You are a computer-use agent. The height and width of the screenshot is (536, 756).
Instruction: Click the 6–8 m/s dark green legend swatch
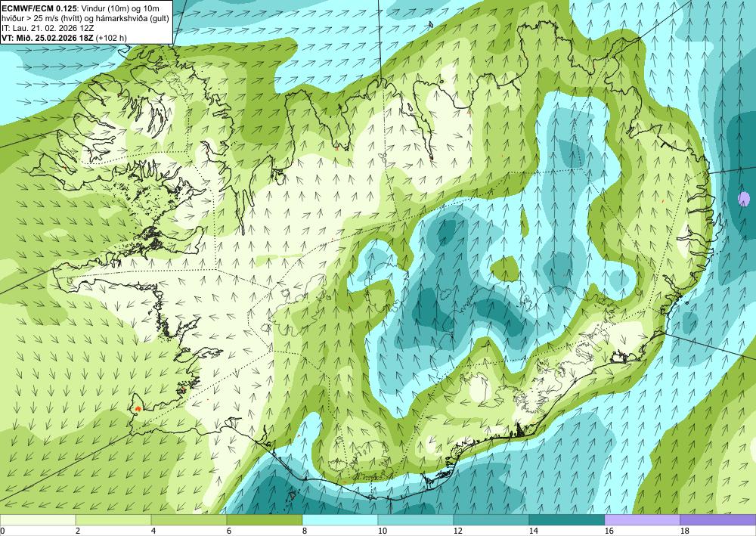click(x=265, y=519)
